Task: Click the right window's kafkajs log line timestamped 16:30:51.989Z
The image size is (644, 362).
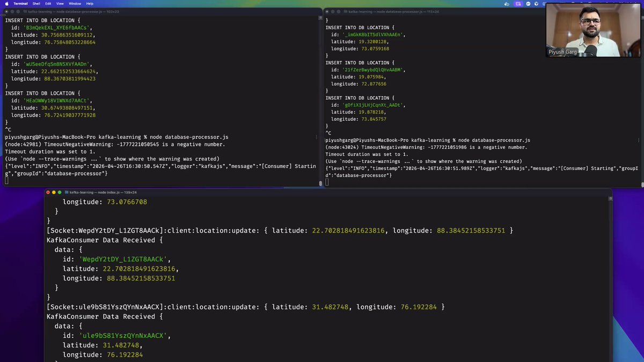Action: (482, 172)
